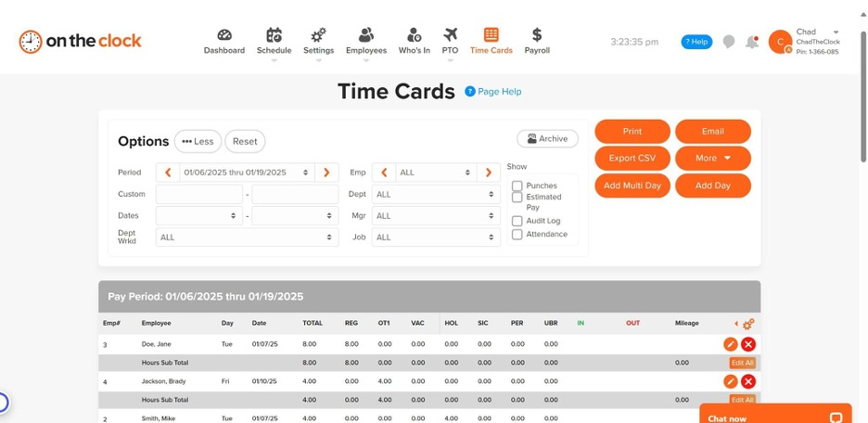Click the Archive button

pyautogui.click(x=547, y=139)
